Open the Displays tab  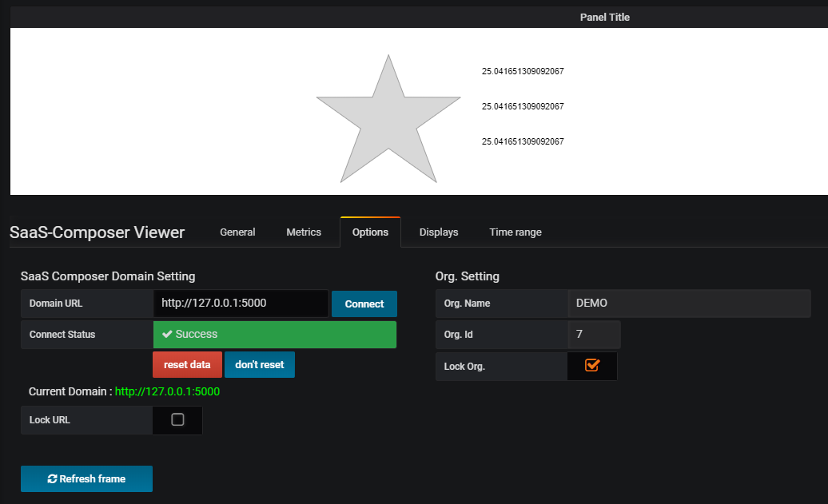(x=439, y=232)
